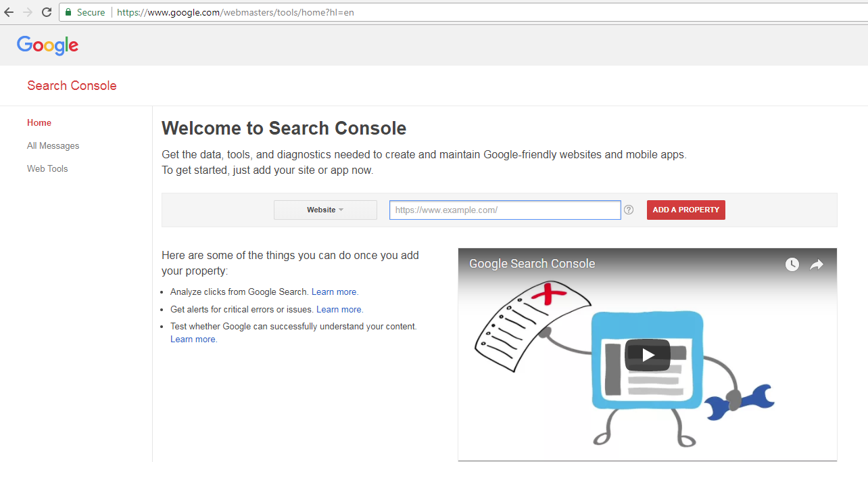Screen dimensions: 868x489
Task: Reload the page with the refresh icon
Action: pos(47,12)
